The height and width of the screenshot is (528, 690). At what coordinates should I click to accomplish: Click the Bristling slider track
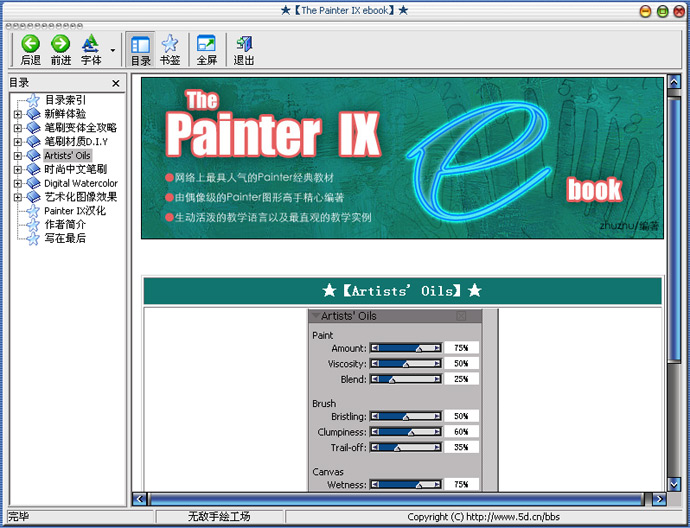coord(405,416)
